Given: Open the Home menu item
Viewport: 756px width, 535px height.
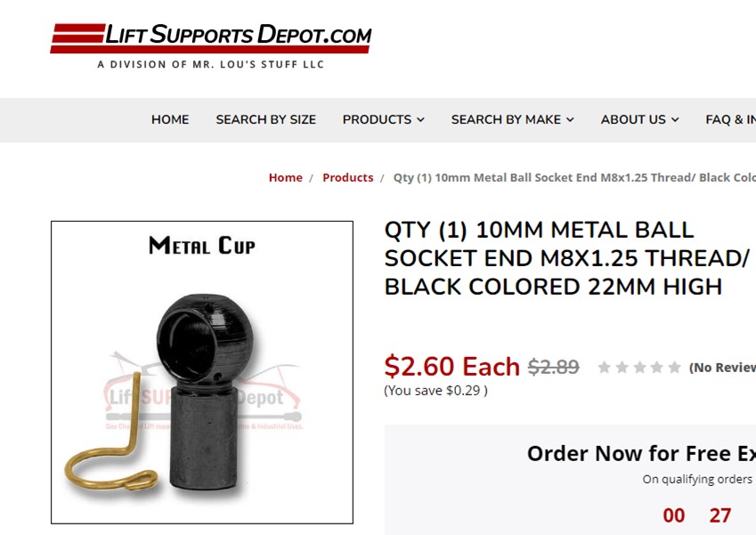Looking at the screenshot, I should click(x=170, y=119).
